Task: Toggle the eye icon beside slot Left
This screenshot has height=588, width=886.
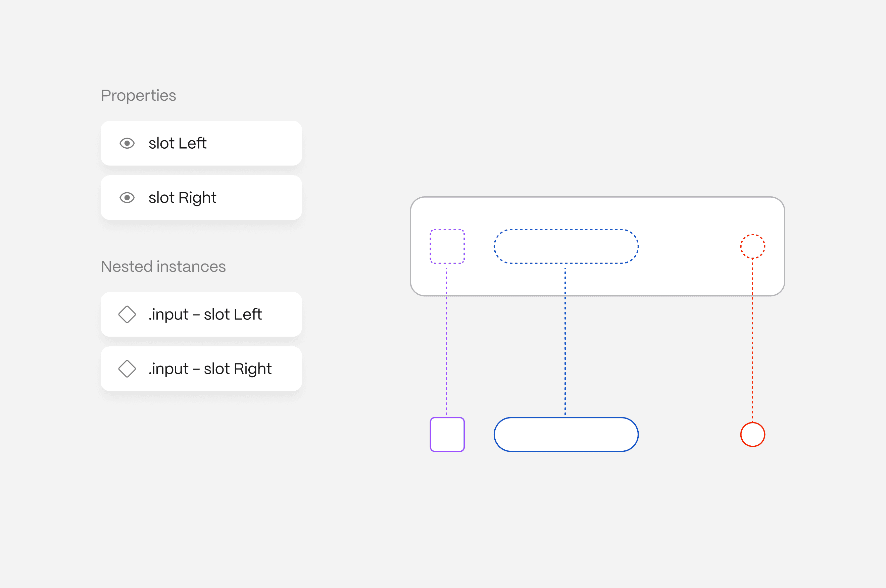Action: 127,143
